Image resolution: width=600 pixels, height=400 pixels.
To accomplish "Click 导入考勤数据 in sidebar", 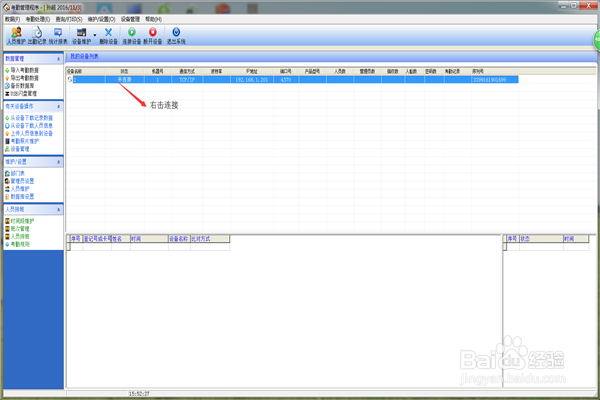I will (24, 70).
